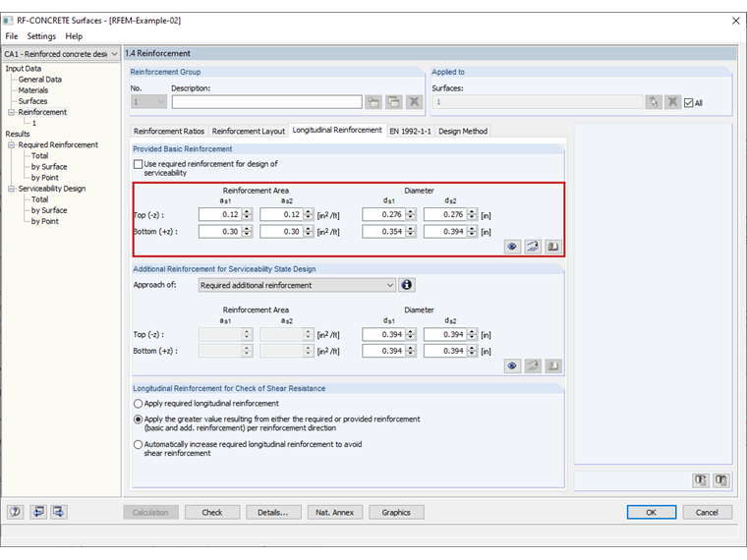The width and height of the screenshot is (747, 560).
Task: Click the eye icon in Provided Basic Reinforcement
Action: point(512,247)
